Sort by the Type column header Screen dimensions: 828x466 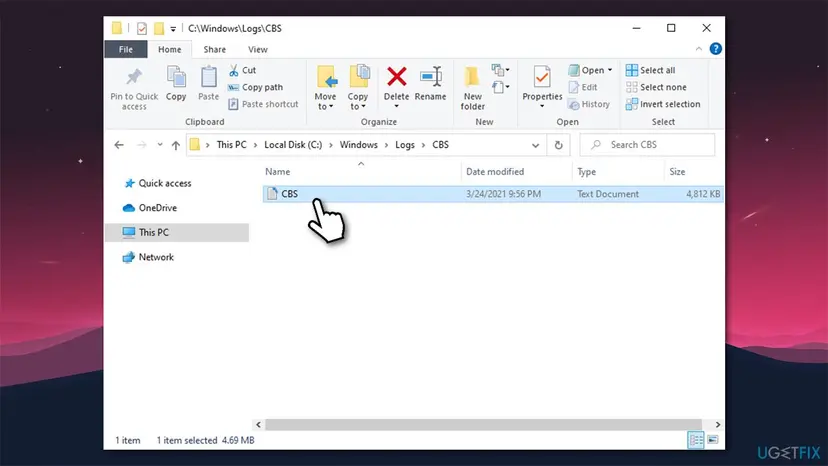click(x=586, y=172)
